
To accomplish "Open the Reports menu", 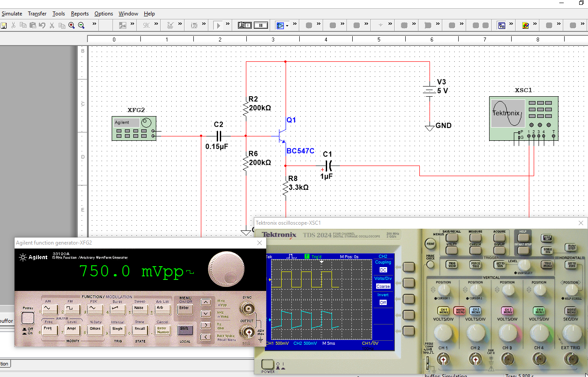I will [80, 14].
